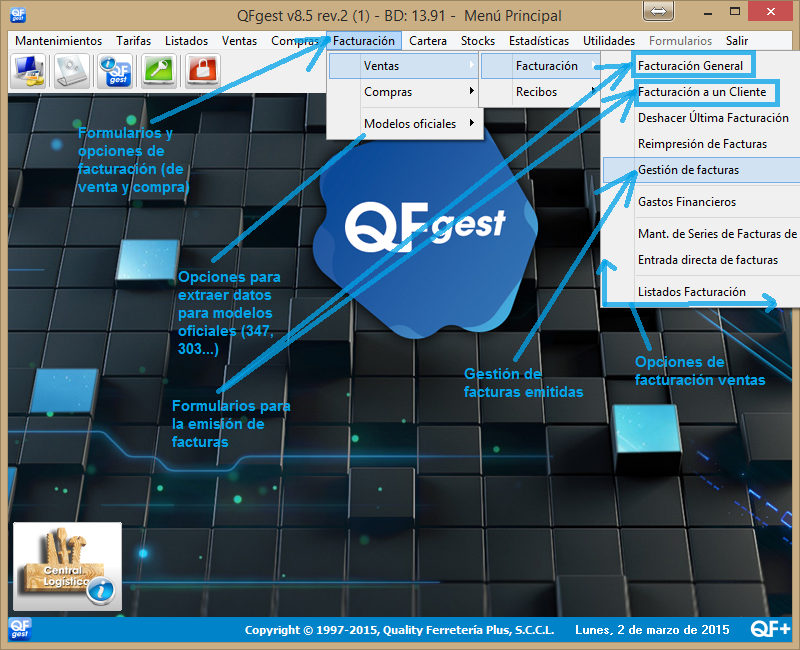Close the QFgest window
Screen dimensions: 800x650
coord(770,11)
